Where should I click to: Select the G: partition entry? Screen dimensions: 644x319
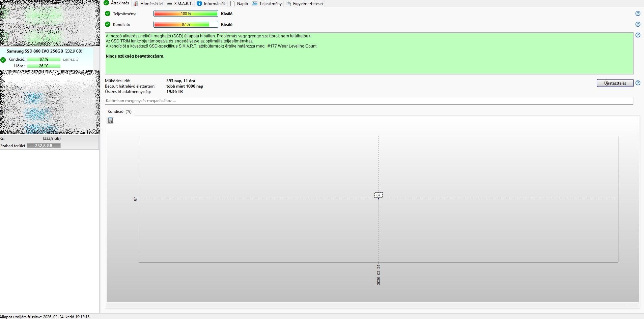[50, 142]
